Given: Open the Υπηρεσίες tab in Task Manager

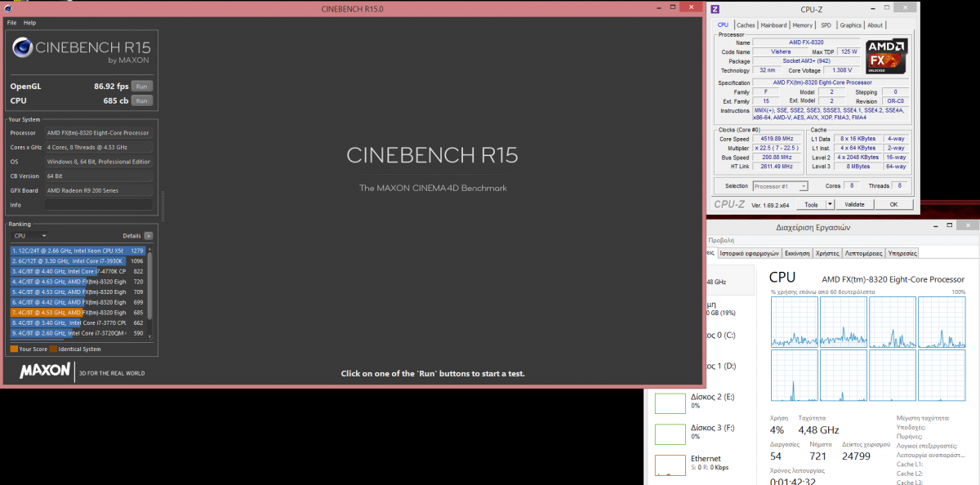Looking at the screenshot, I should tap(902, 253).
